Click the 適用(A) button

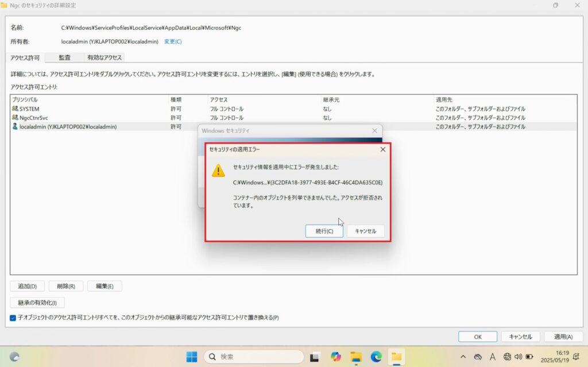[563, 337]
